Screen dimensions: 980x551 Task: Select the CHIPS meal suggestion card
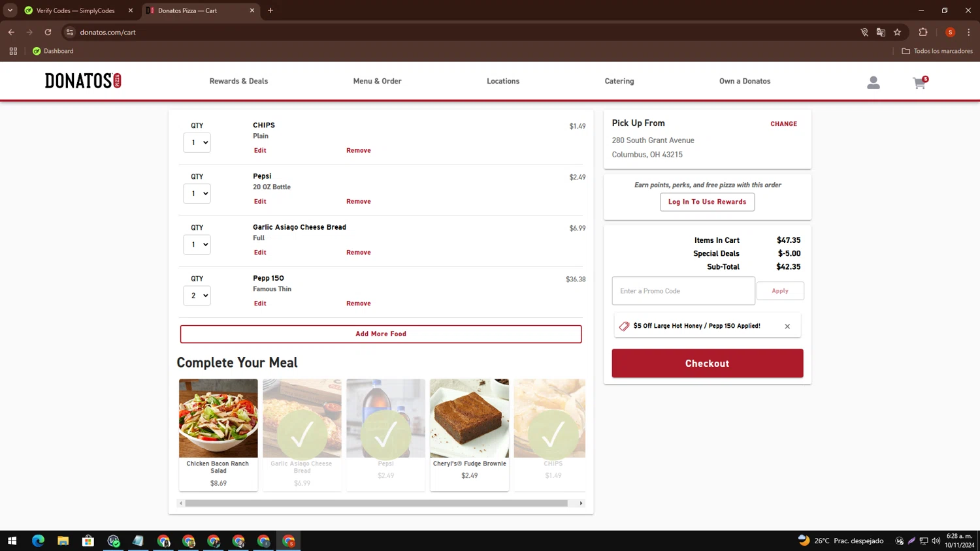click(x=549, y=434)
